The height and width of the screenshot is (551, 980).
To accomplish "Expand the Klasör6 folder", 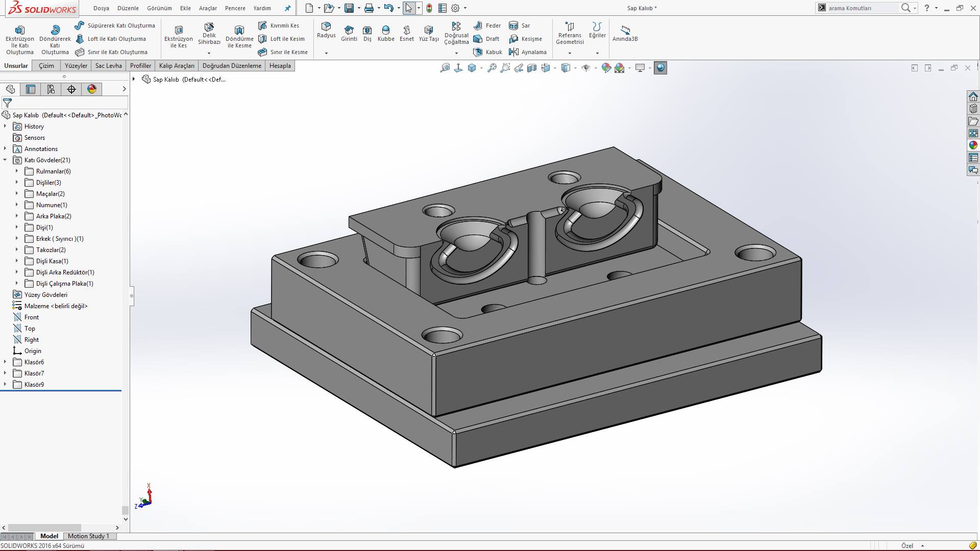I will pyautogui.click(x=5, y=362).
